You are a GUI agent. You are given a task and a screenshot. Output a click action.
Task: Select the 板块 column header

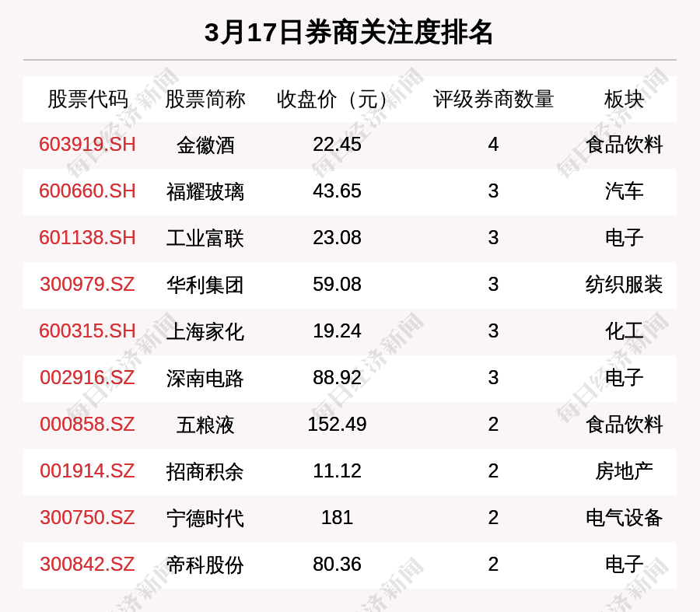tap(624, 99)
